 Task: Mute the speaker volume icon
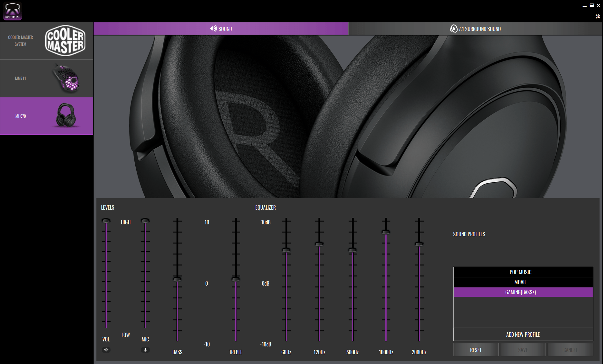[106, 350]
